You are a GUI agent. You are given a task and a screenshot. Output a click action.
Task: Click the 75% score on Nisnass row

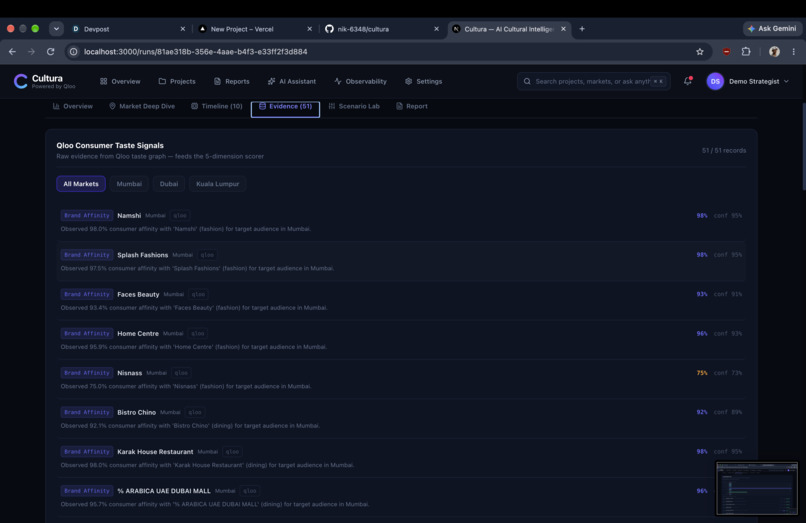702,373
